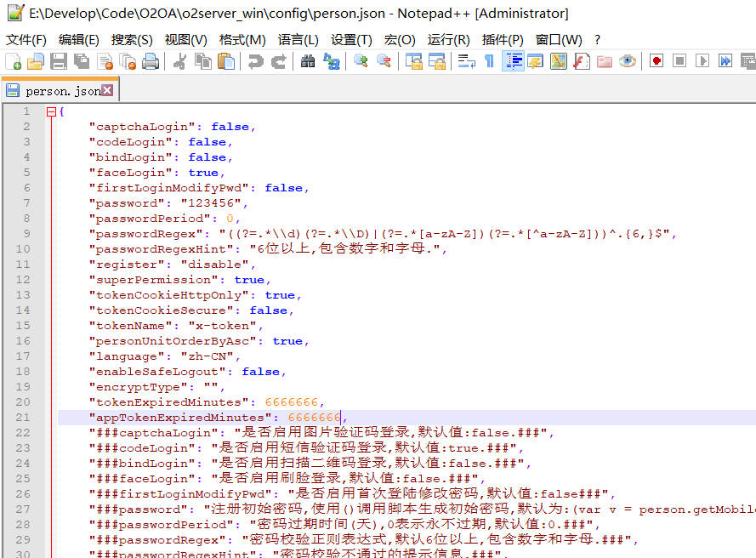The image size is (756, 558).
Task: Click the Zoom In magnifier icon
Action: click(x=361, y=61)
